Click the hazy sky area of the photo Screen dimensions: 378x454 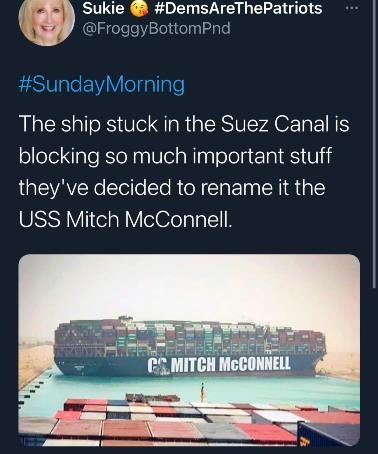coord(189,287)
